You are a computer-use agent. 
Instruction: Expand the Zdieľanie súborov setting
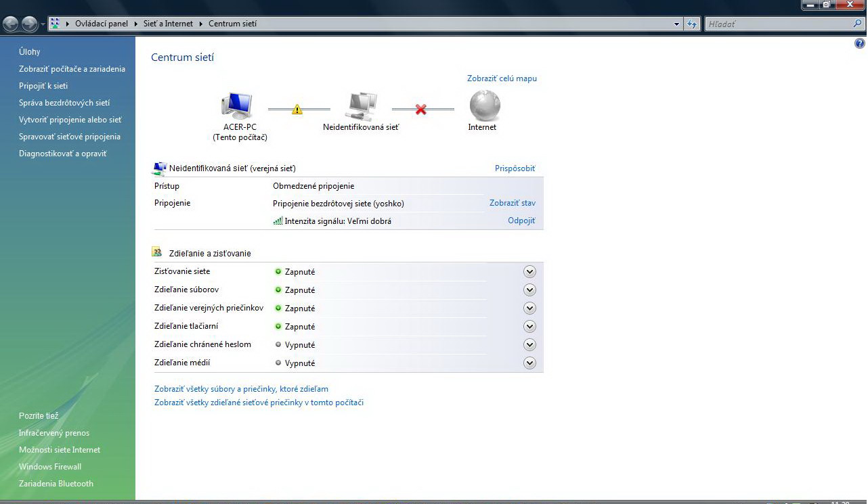(529, 290)
